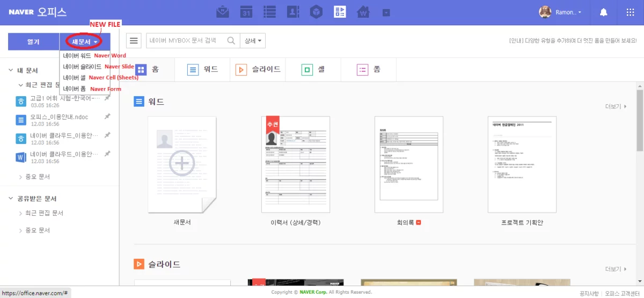
Task: Click the contacts address book icon
Action: [x=293, y=12]
